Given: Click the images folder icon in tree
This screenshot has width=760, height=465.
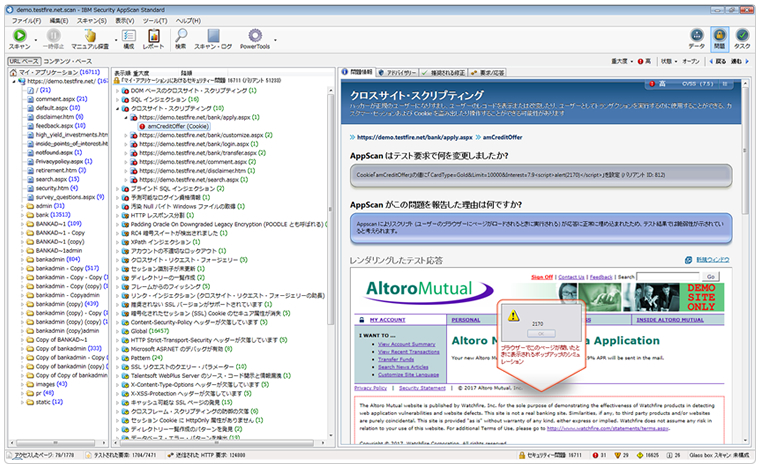Looking at the screenshot, I should (x=30, y=384).
